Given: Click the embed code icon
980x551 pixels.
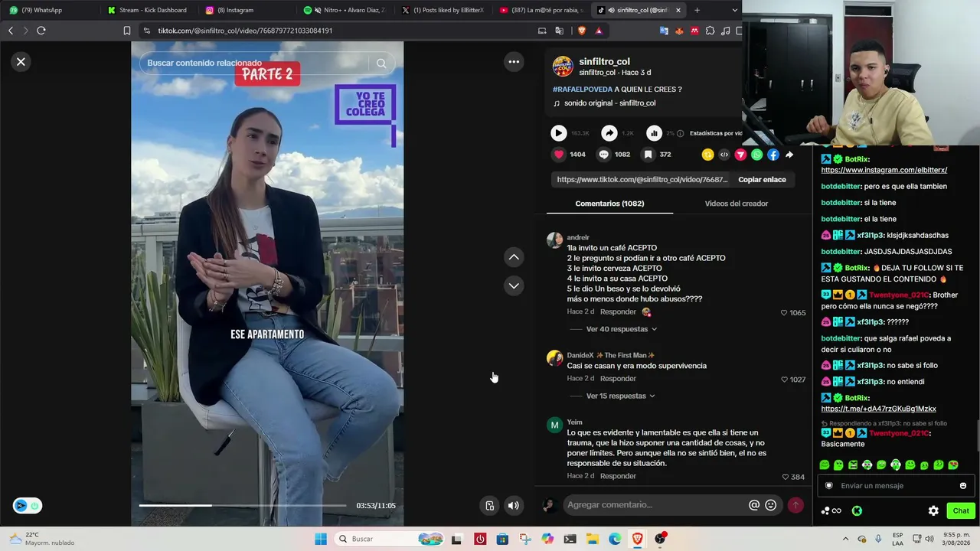Looking at the screenshot, I should 724,155.
